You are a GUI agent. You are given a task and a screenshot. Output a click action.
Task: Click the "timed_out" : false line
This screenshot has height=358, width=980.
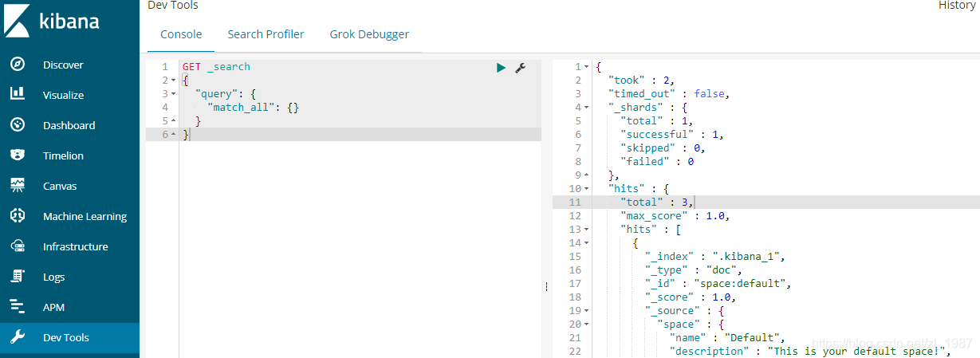point(668,94)
